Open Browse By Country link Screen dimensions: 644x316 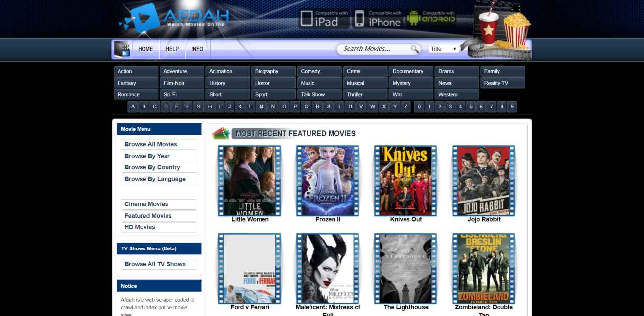159,167
